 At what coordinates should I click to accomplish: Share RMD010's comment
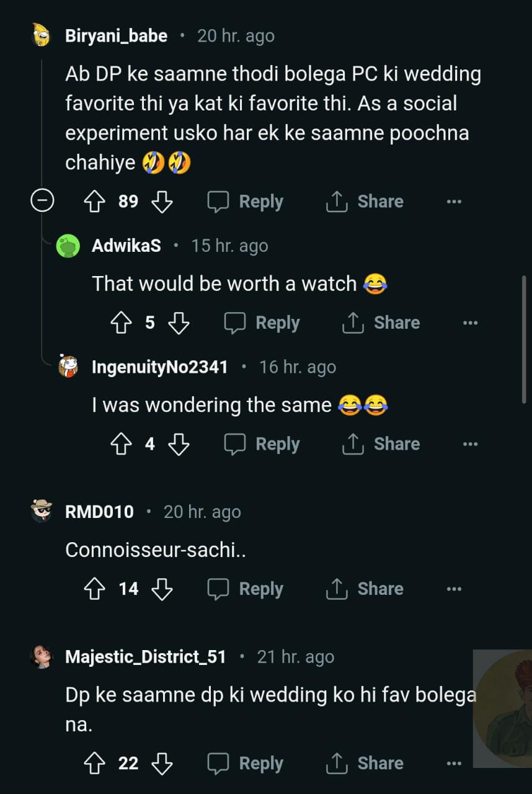(x=365, y=589)
